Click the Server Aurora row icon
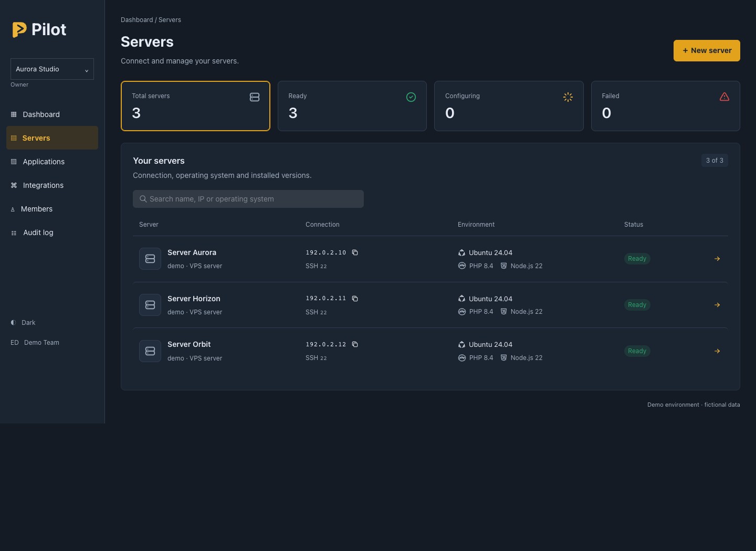 (x=150, y=259)
